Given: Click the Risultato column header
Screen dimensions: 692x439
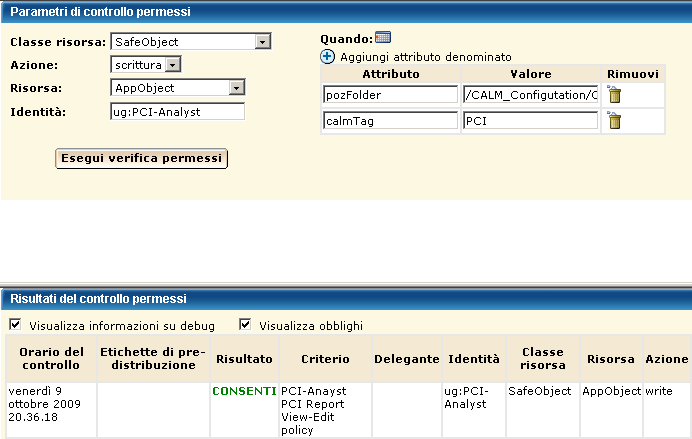Looking at the screenshot, I should tap(244, 359).
